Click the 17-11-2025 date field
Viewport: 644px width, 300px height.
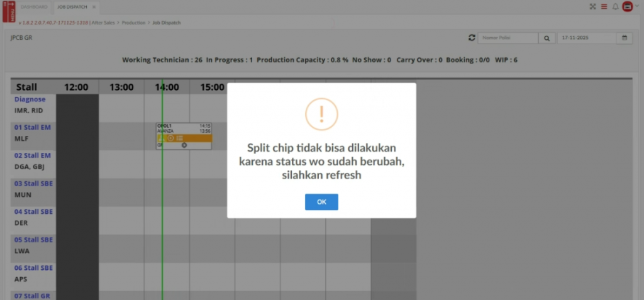[x=586, y=38]
